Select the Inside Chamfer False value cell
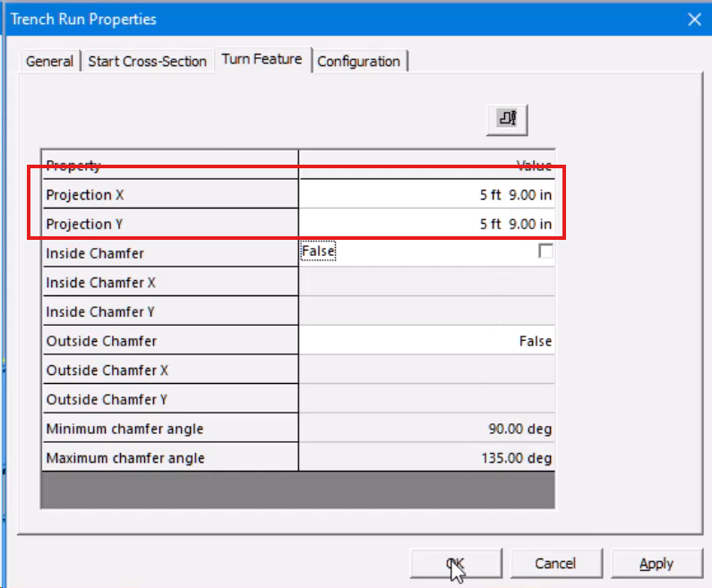 (x=412, y=253)
